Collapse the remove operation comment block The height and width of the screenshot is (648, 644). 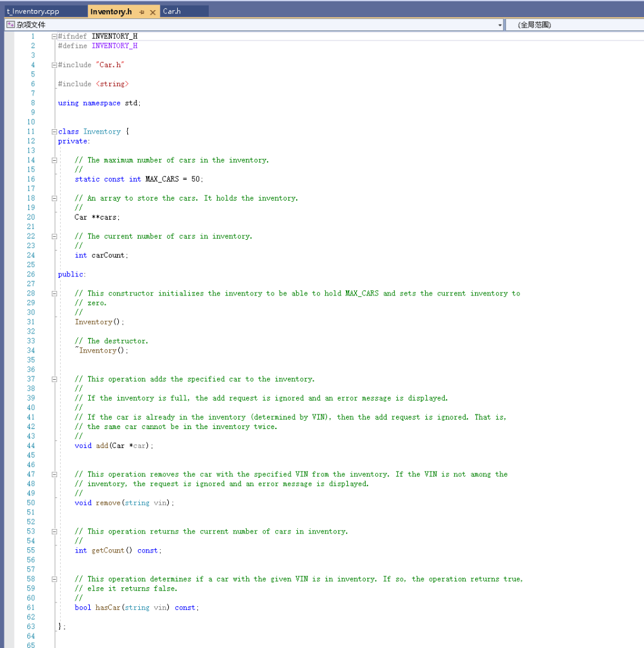[54, 474]
